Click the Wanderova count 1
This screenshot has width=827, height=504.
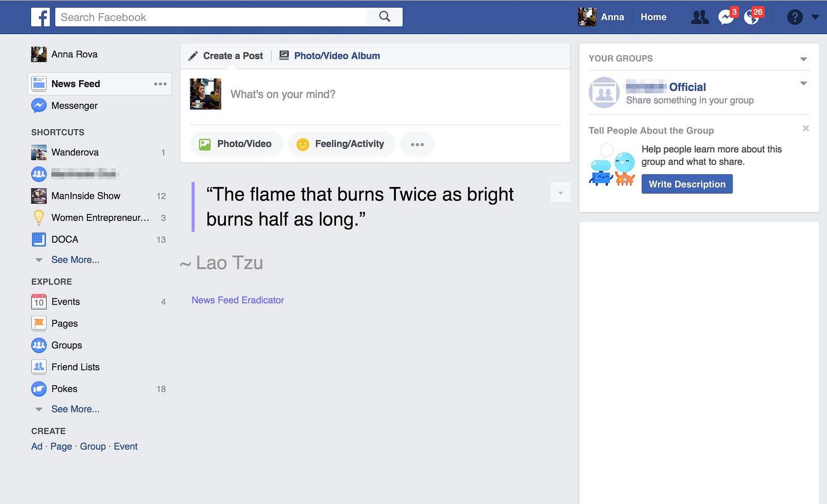coord(163,153)
